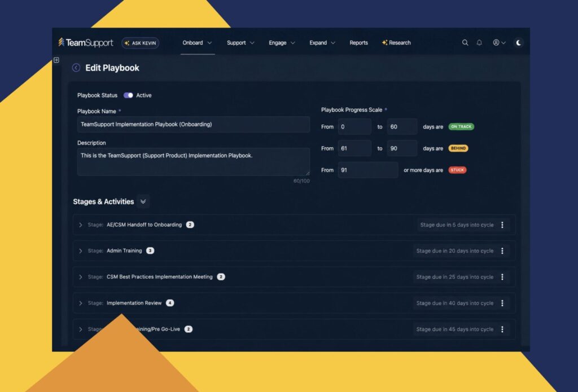
Task: Expand the AE/CSM Handoff to Onboarding stage
Action: pyautogui.click(x=80, y=224)
